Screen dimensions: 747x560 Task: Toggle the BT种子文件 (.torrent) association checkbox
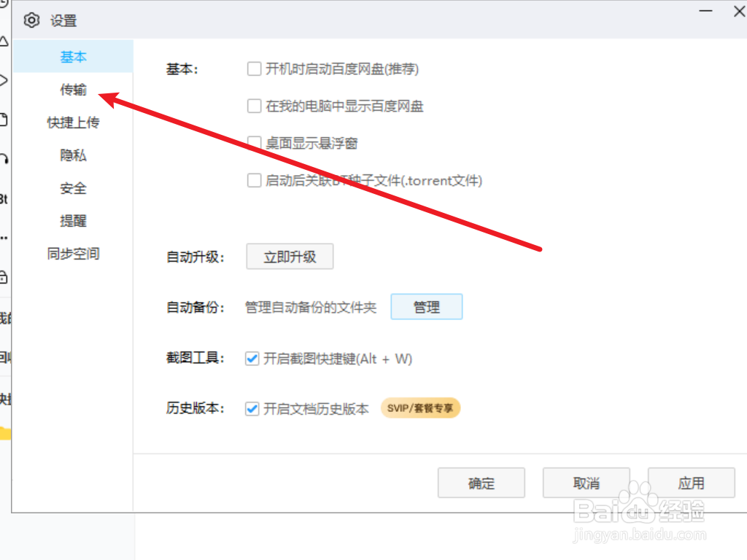(254, 181)
